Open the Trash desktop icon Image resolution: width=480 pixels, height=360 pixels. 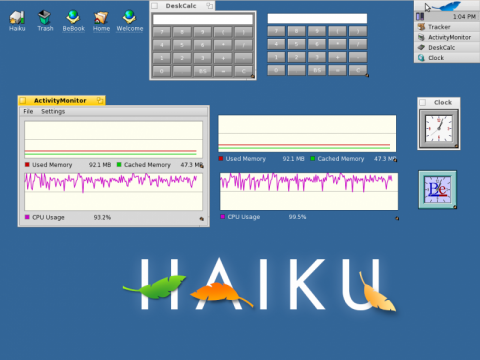coord(45,20)
